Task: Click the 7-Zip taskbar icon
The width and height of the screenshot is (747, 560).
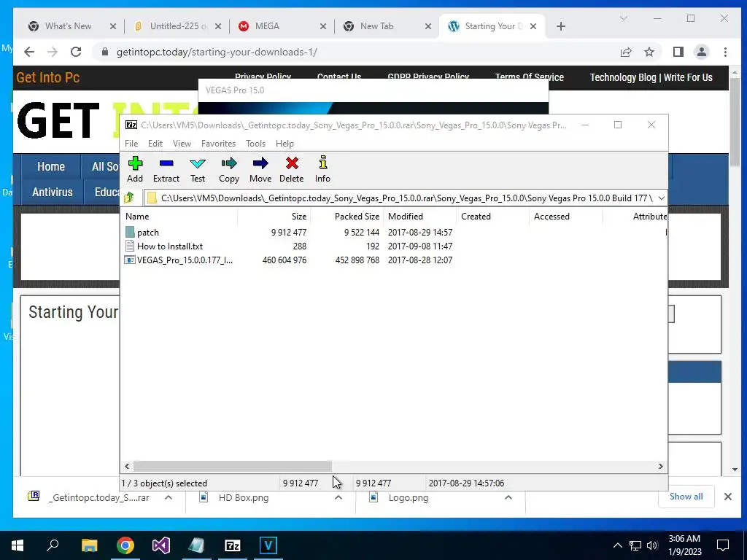Action: (x=233, y=545)
